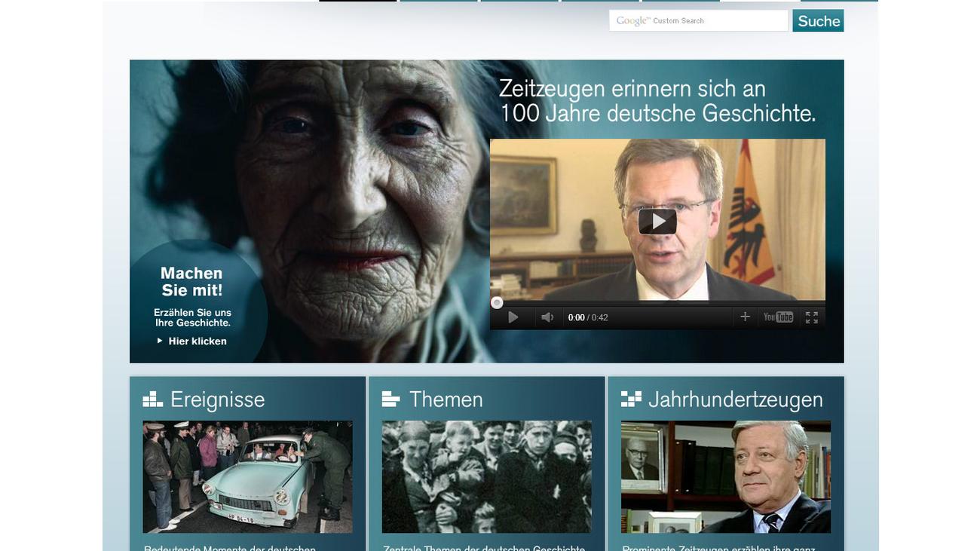Click the plus icon in the video player
This screenshot has width=980, height=551.
click(745, 317)
